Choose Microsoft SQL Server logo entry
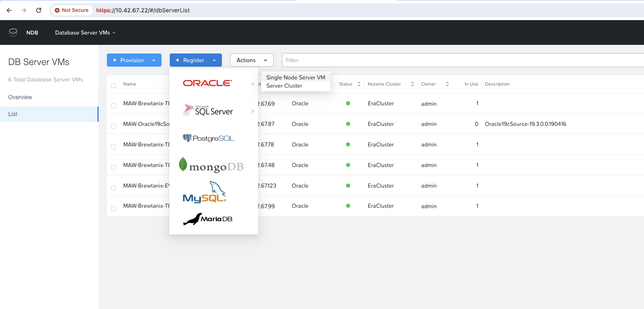The width and height of the screenshot is (644, 309). click(208, 110)
